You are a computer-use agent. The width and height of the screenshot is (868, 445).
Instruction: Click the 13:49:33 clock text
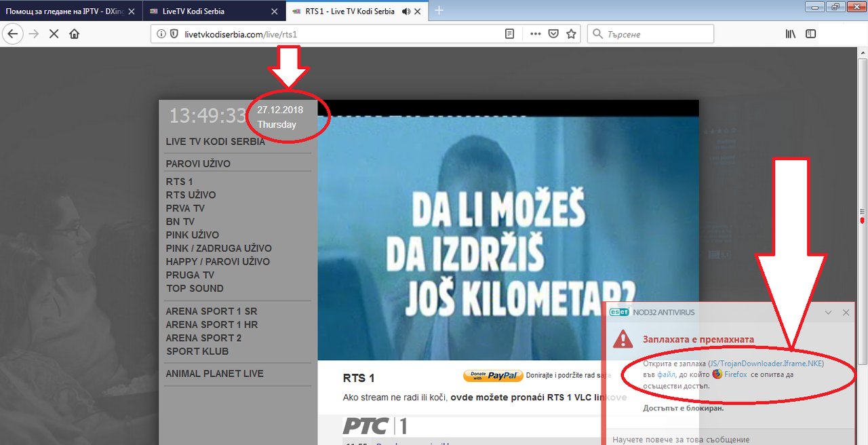[x=208, y=116]
